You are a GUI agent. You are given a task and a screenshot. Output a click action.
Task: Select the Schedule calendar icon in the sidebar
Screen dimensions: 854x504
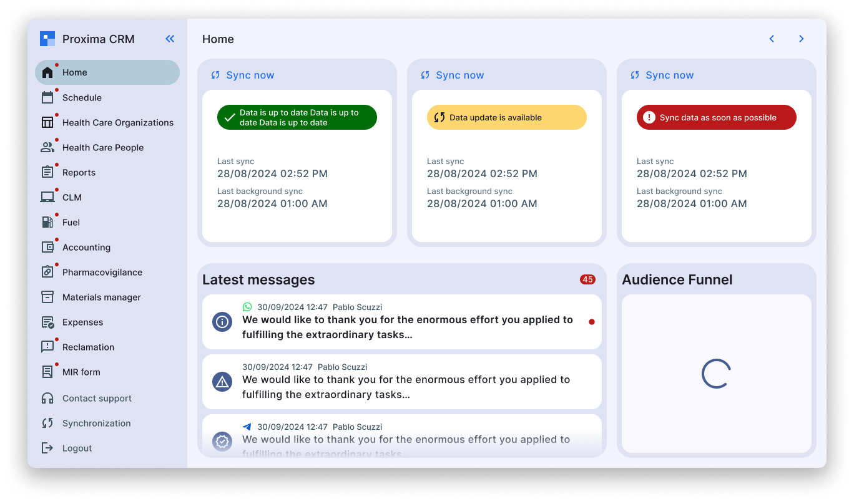click(48, 97)
